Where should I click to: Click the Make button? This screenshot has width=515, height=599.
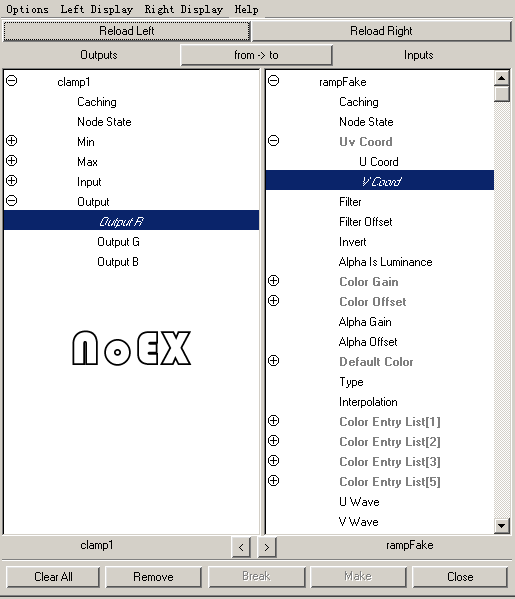pyautogui.click(x=358, y=576)
